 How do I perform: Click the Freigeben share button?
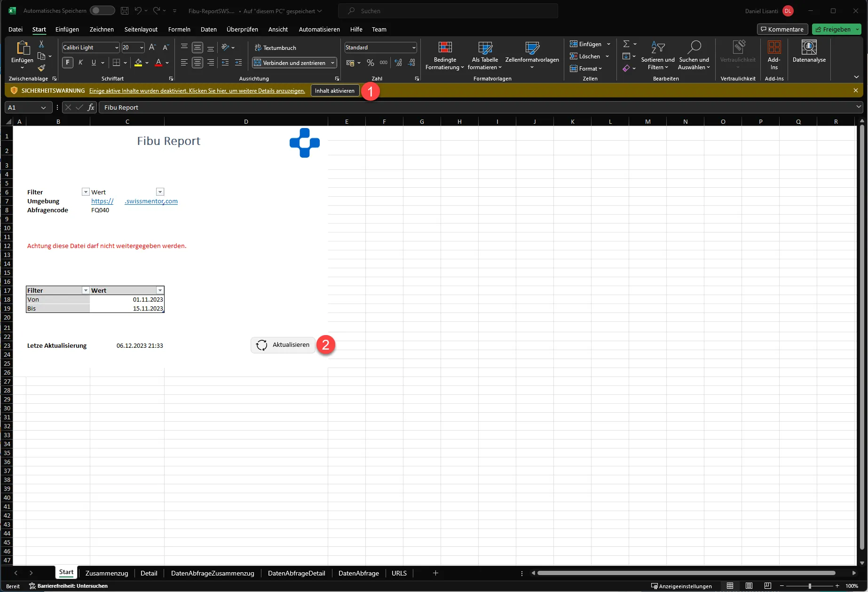pos(836,29)
